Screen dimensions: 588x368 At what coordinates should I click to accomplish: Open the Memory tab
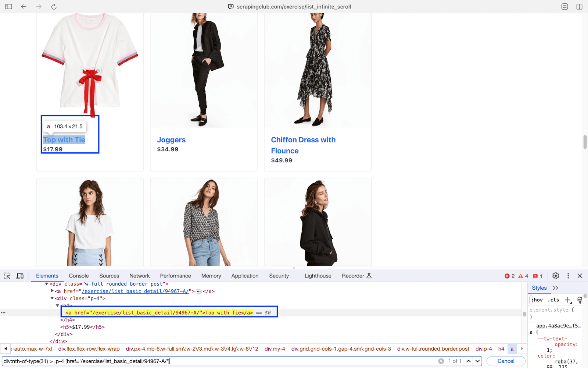[x=211, y=276]
